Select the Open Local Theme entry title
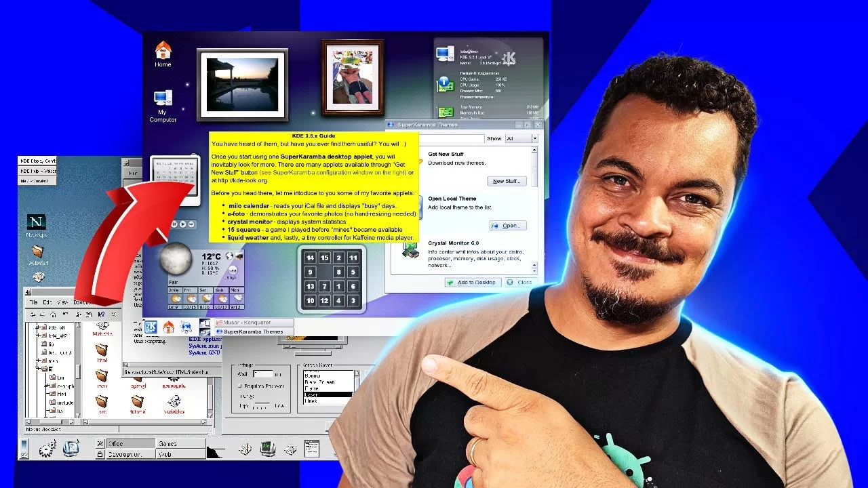This screenshot has height=488, width=868. pos(452,199)
